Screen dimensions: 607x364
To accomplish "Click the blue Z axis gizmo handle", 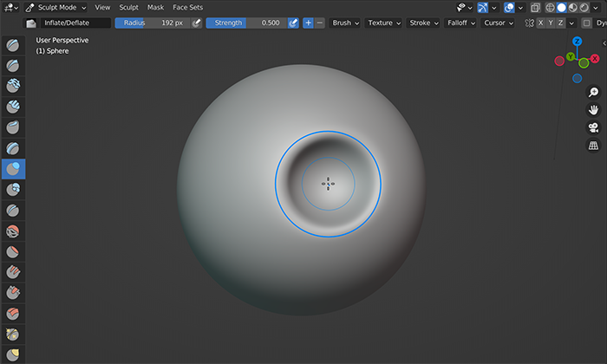I will [578, 41].
